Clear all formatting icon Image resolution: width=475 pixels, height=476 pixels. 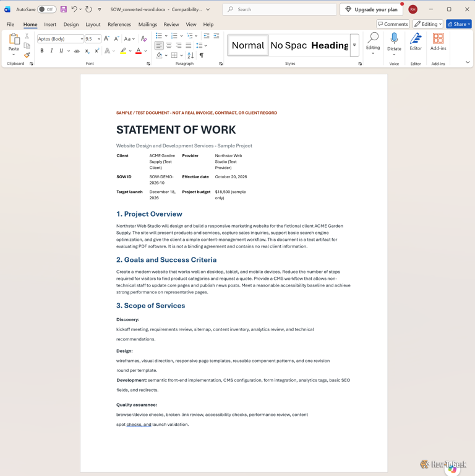point(143,38)
